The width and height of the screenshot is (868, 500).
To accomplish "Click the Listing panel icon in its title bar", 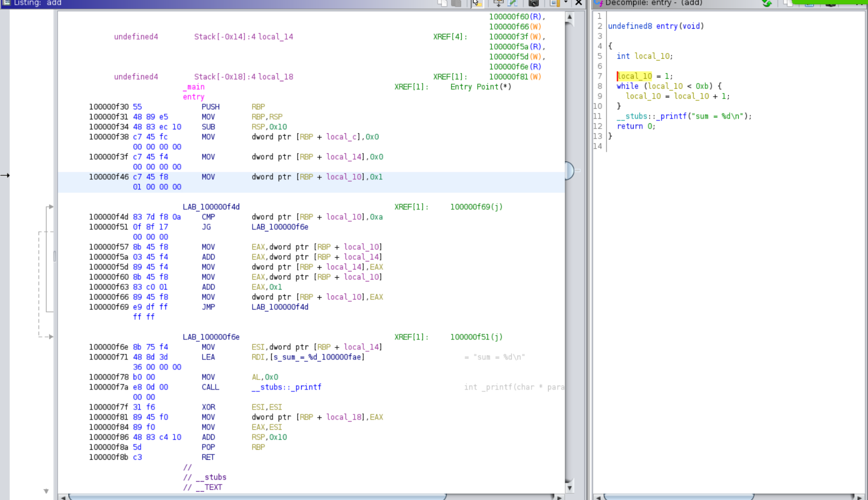I will [x=6, y=3].
